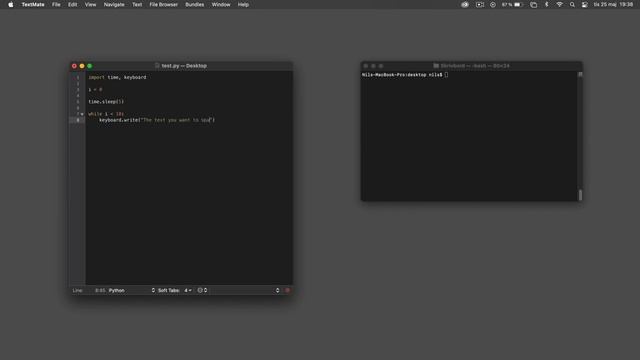The width and height of the screenshot is (640, 360).
Task: Click the folder icon in Terminal title bar
Action: (x=436, y=66)
